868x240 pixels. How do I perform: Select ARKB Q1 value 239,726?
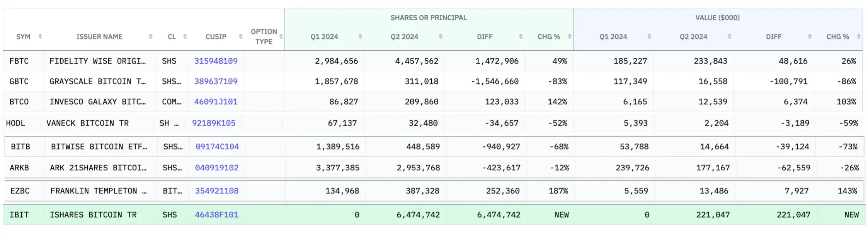[x=633, y=168]
